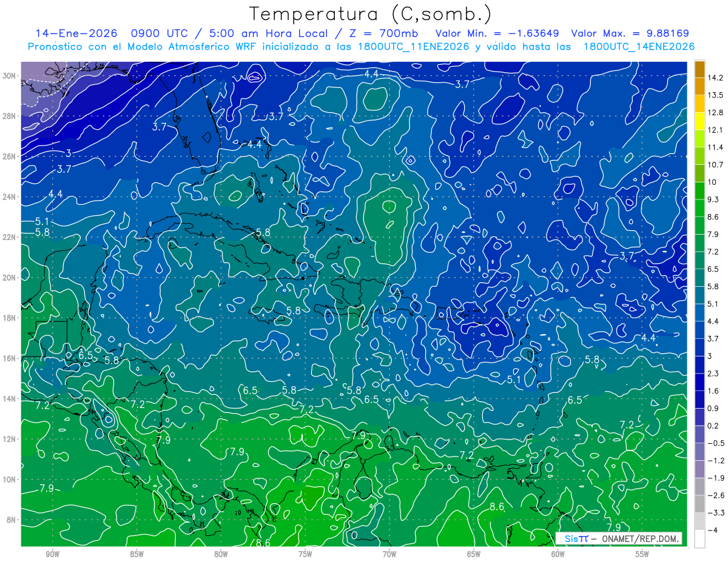Viewport: 728px width, 562px height.
Task: Click the 'Valor Min. = -1.63649' readout
Action: pyautogui.click(x=497, y=33)
